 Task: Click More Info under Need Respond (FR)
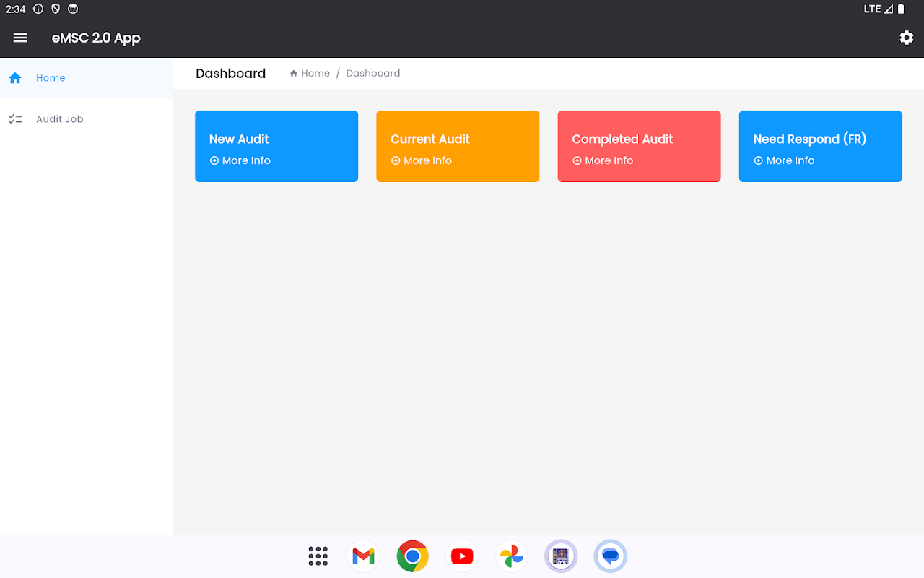pos(783,160)
